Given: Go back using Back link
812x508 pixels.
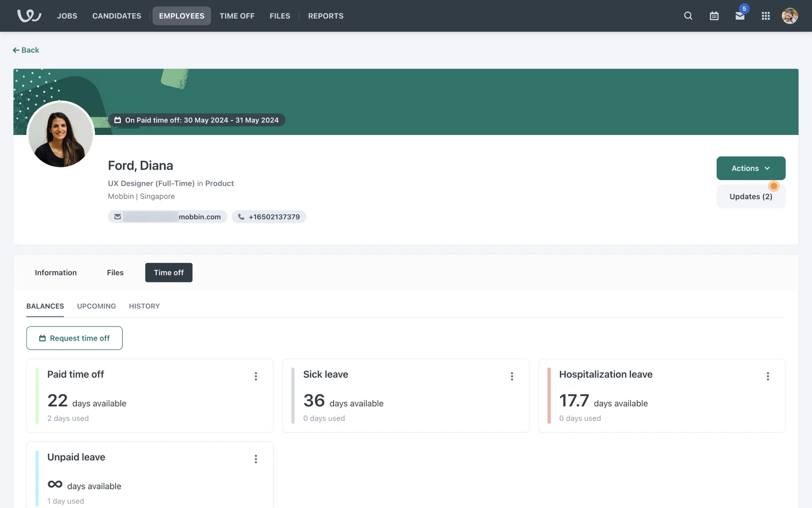Looking at the screenshot, I should (26, 50).
